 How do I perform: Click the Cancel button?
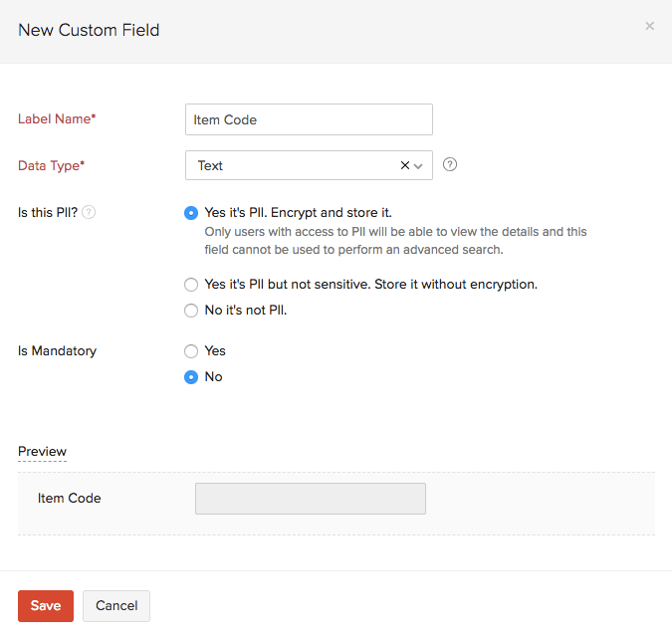pyautogui.click(x=116, y=606)
